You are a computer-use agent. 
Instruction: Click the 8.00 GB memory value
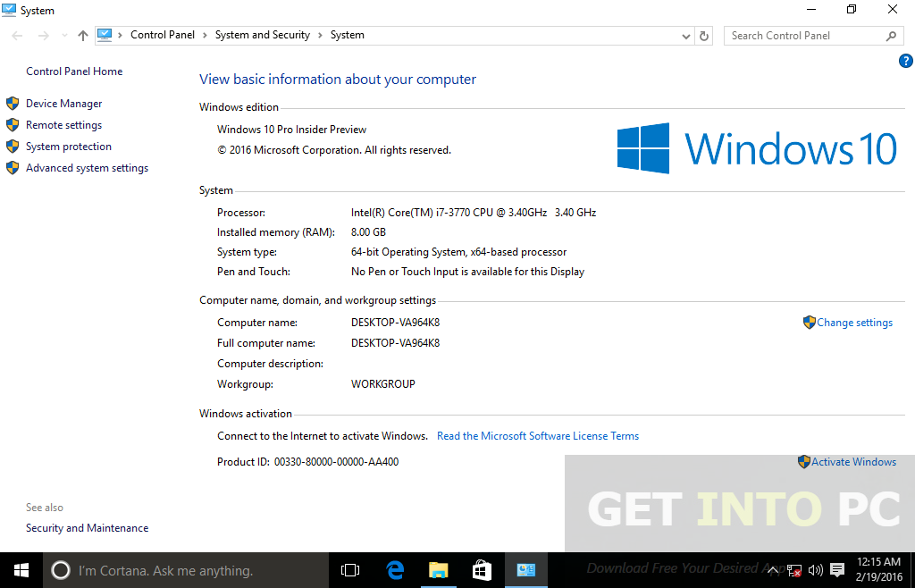pyautogui.click(x=368, y=232)
